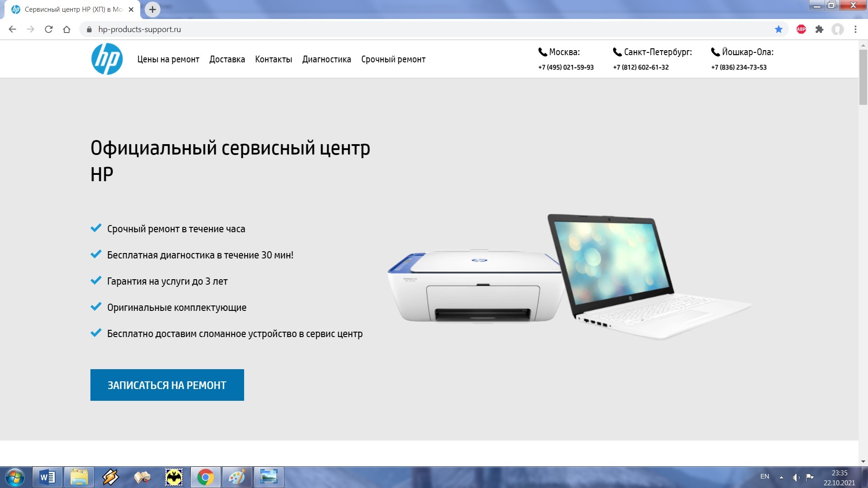This screenshot has height=488, width=868.
Task: Show hidden tray icons arrow
Action: point(781,477)
